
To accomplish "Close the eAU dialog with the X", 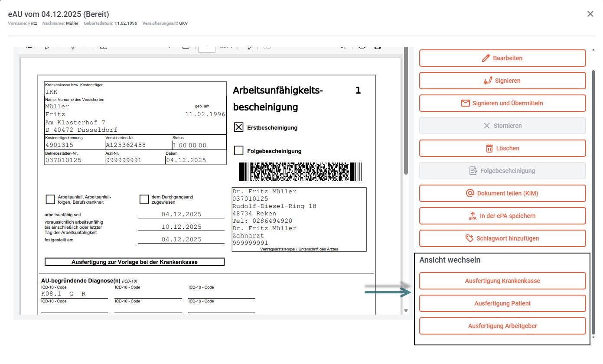I will [x=590, y=14].
